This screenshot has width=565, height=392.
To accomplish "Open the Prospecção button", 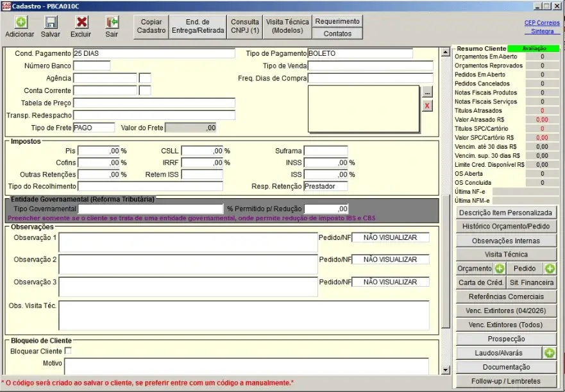I will coord(506,339).
